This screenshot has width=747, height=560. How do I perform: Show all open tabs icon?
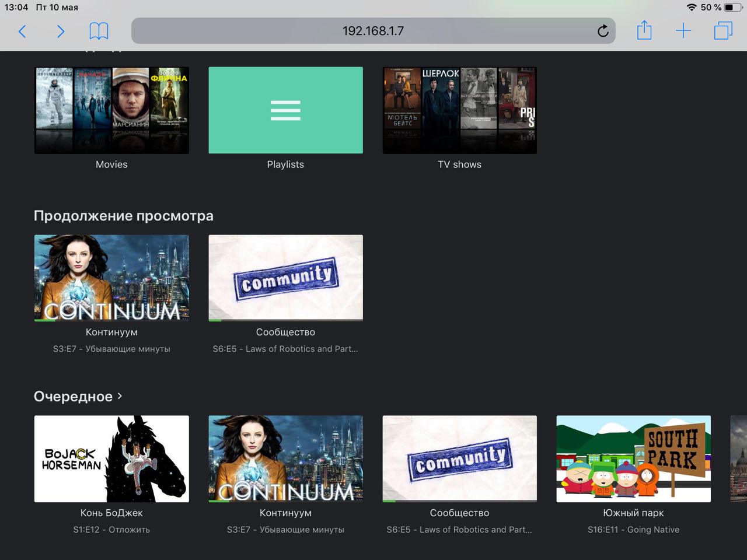click(x=723, y=31)
